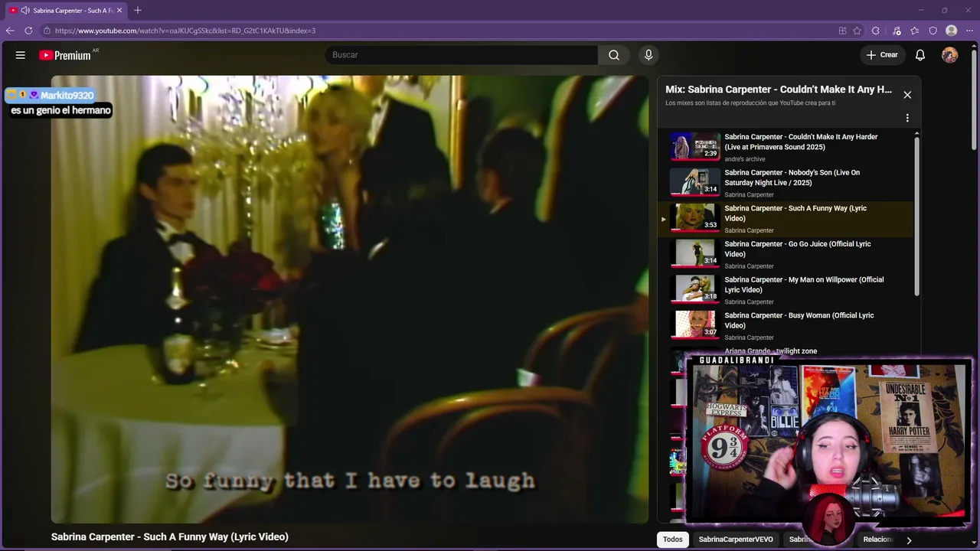Image resolution: width=980 pixels, height=551 pixels.
Task: Select the Todos filter chip
Action: click(673, 540)
